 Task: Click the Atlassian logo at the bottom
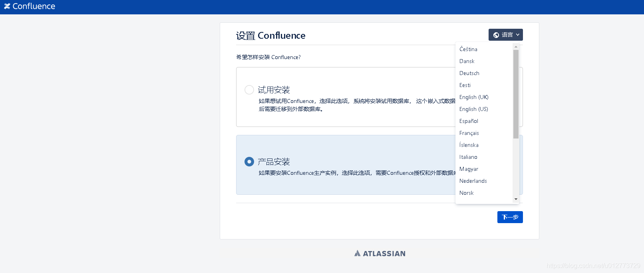pyautogui.click(x=379, y=253)
